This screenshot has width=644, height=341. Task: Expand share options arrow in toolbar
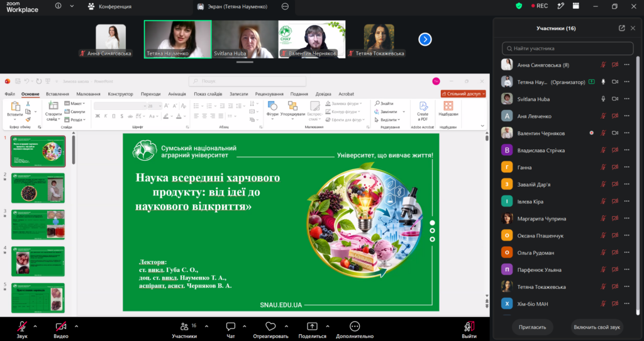tap(327, 327)
